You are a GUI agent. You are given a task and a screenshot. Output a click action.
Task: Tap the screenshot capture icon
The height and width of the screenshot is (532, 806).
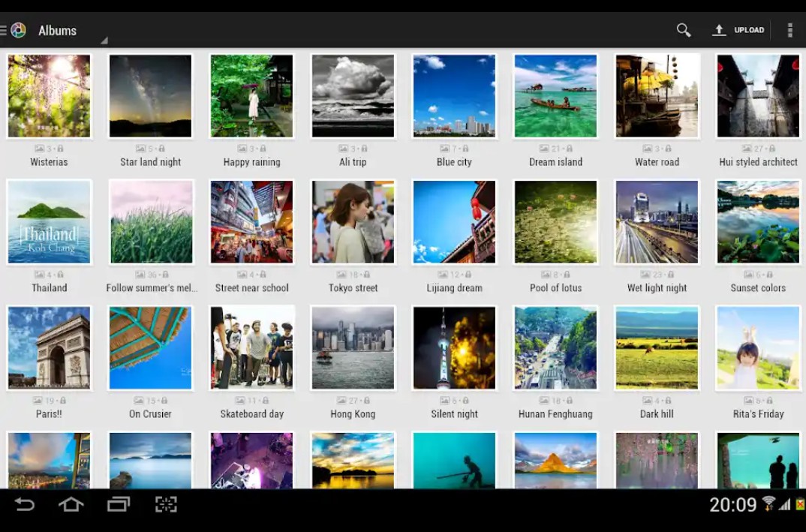[166, 504]
